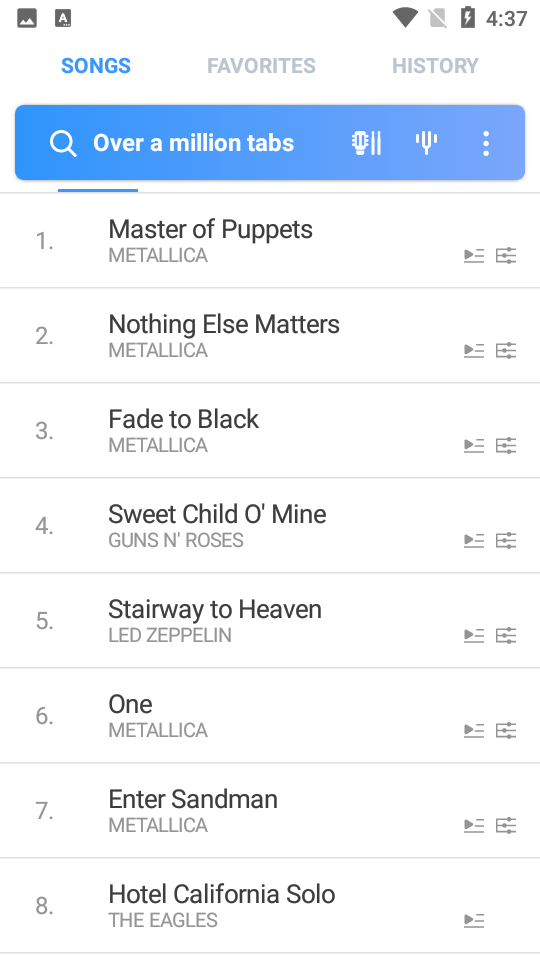Viewport: 540px width, 960px height.
Task: Tap the player icon for Hotel California Solo
Action: [x=474, y=920]
